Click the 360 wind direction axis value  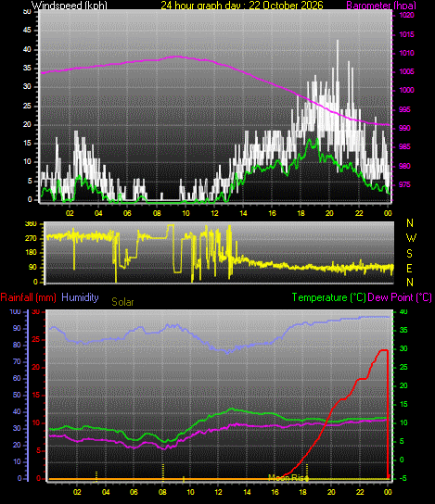coord(31,224)
